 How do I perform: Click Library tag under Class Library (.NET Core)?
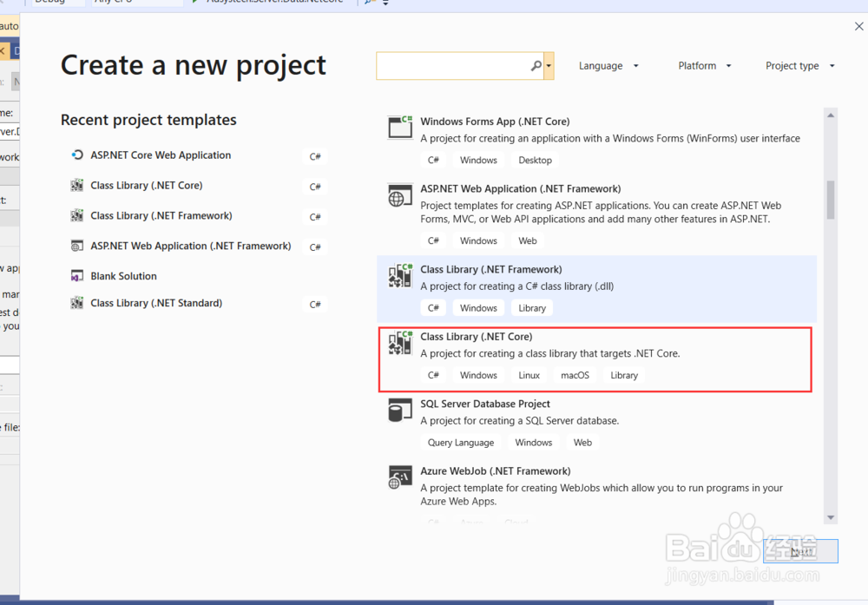(x=624, y=375)
